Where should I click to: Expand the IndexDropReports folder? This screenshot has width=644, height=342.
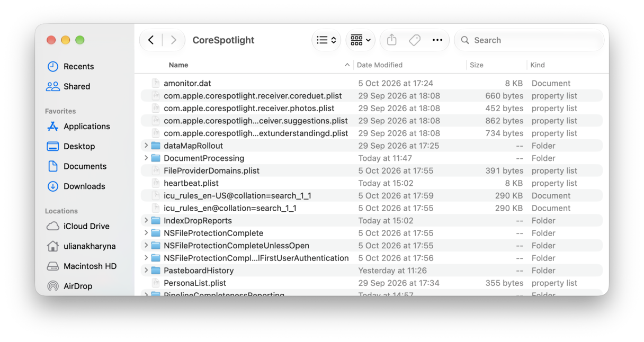146,221
